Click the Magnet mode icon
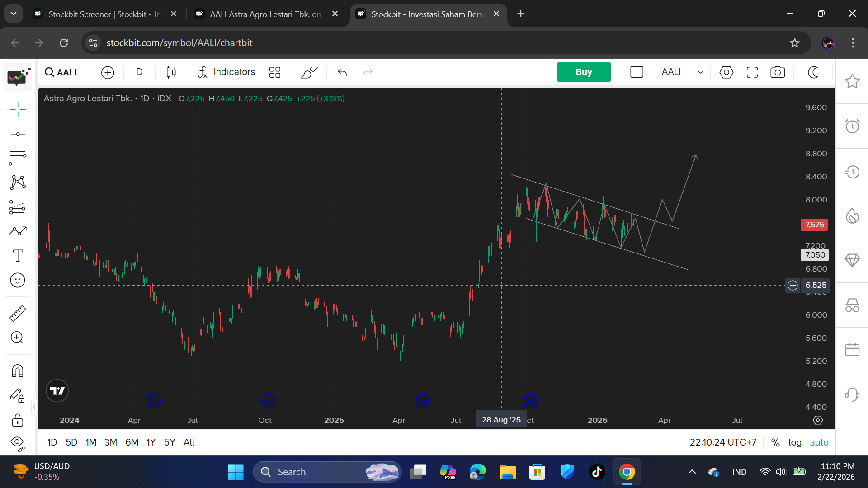868x488 pixels. (x=18, y=371)
